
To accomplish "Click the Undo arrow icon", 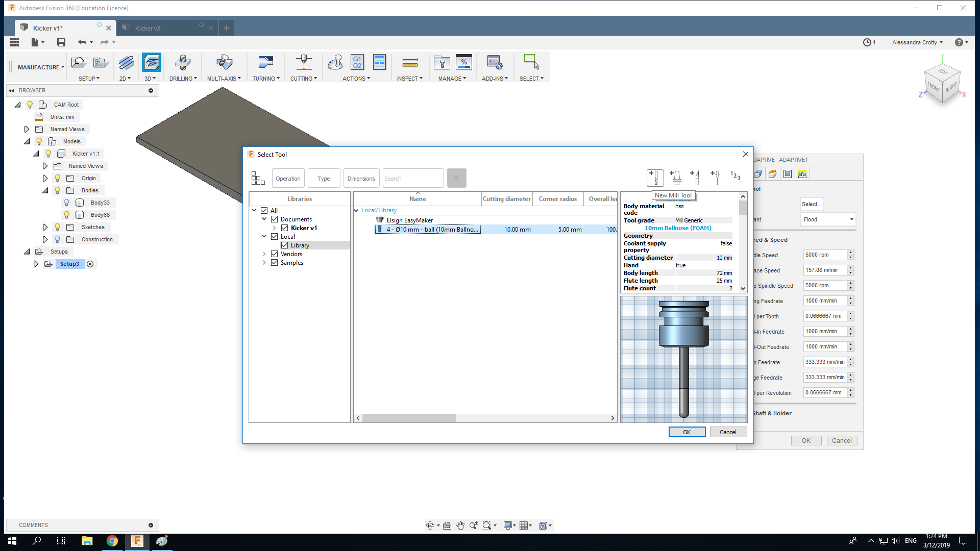I will click(82, 42).
